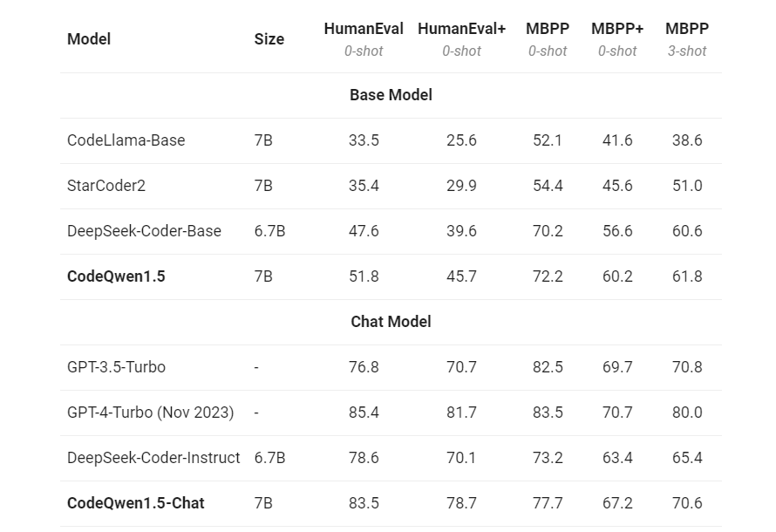Click the GPT-3.5-Turbo model name

(x=116, y=367)
